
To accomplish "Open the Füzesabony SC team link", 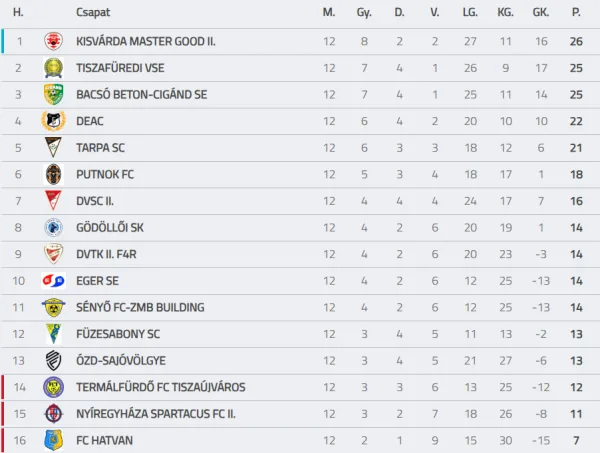I will click(x=118, y=333).
